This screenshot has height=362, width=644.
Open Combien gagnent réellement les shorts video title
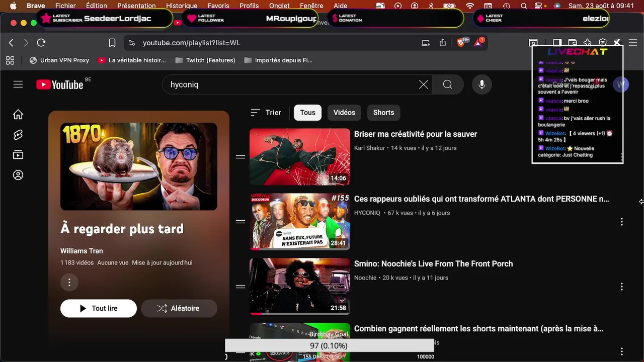tap(479, 329)
